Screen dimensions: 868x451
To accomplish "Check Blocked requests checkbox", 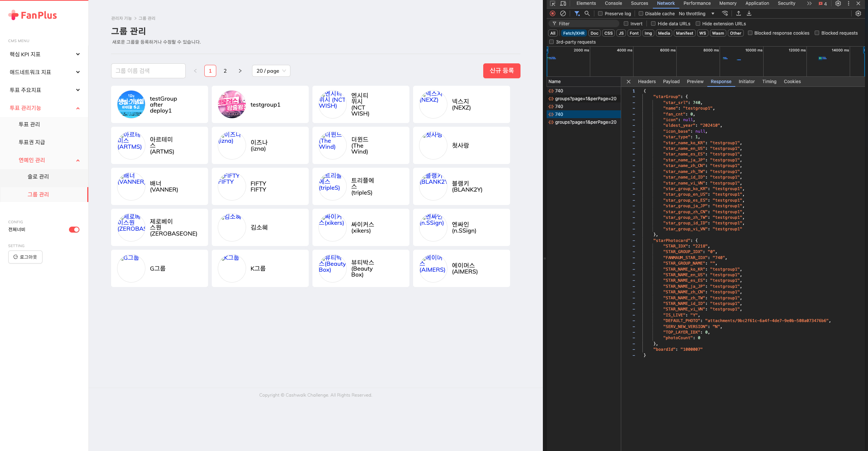I will click(817, 33).
